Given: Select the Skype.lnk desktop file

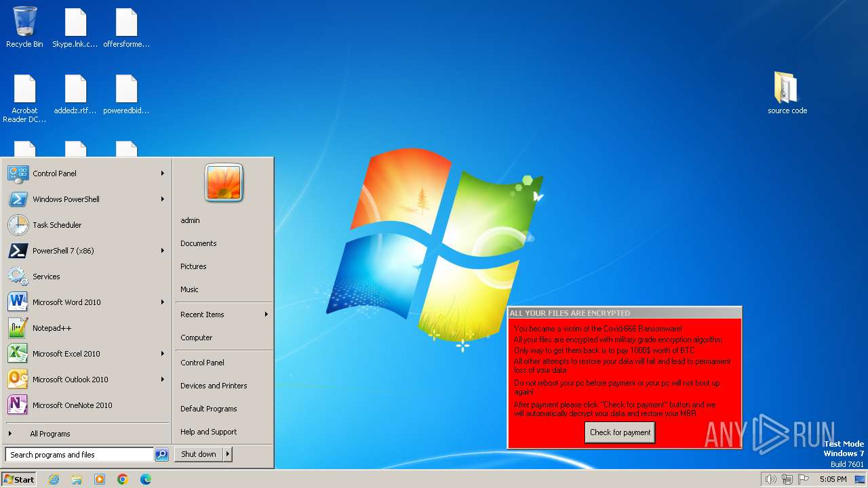Looking at the screenshot, I should click(75, 28).
